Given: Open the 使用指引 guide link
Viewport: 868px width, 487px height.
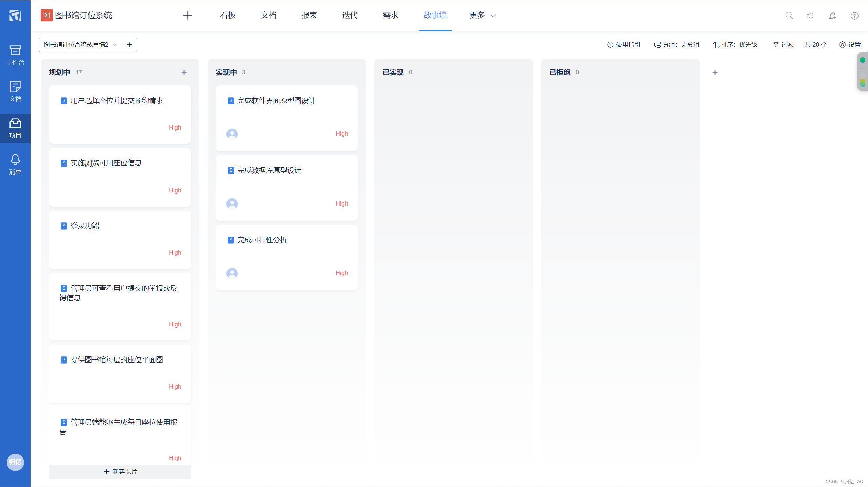Looking at the screenshot, I should (x=624, y=45).
